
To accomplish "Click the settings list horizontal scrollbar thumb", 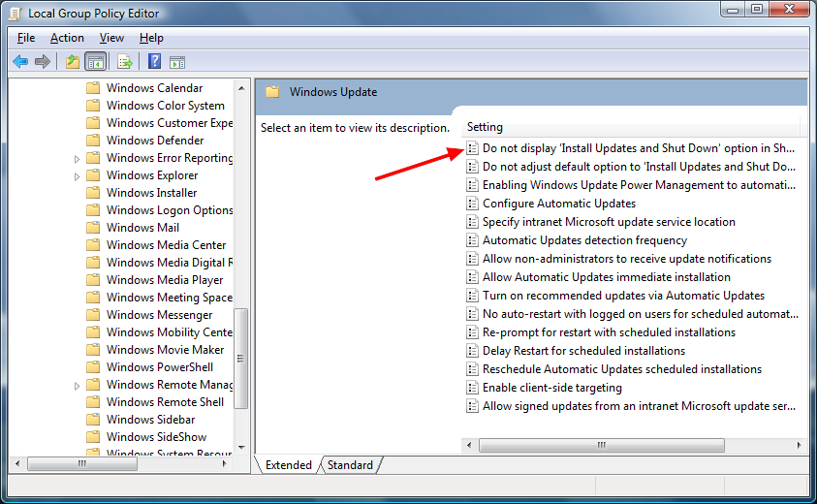I will tap(601, 445).
